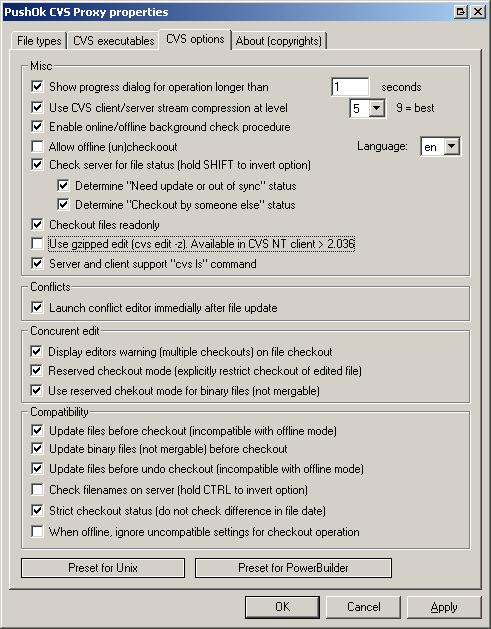The width and height of the screenshot is (491, 629).
Task: Click the progress dialog seconds input field
Action: 350,87
